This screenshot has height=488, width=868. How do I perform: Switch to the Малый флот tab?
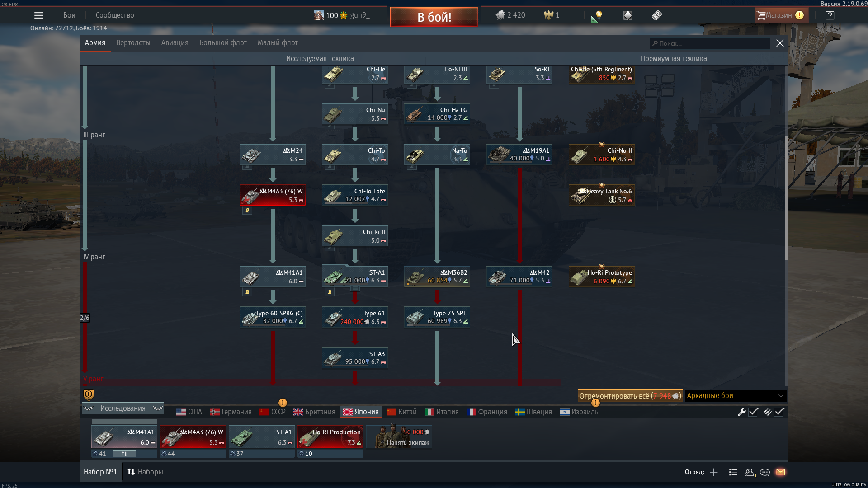(x=278, y=43)
